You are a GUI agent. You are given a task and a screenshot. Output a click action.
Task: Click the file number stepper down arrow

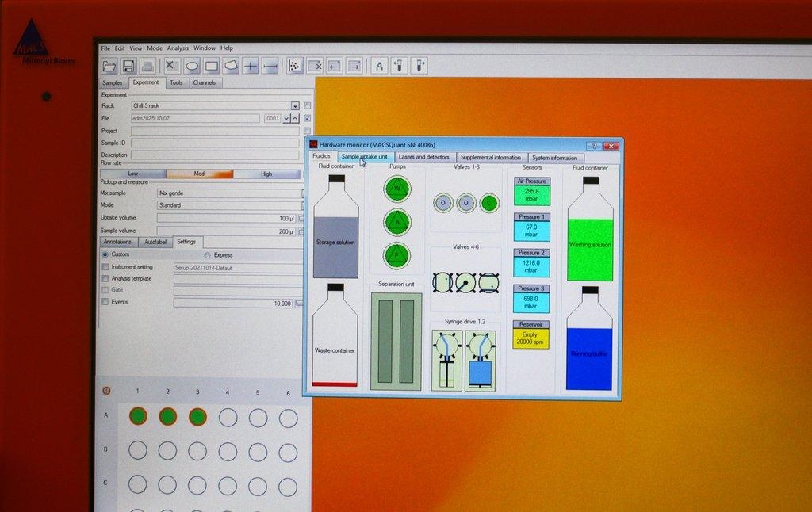coord(285,120)
